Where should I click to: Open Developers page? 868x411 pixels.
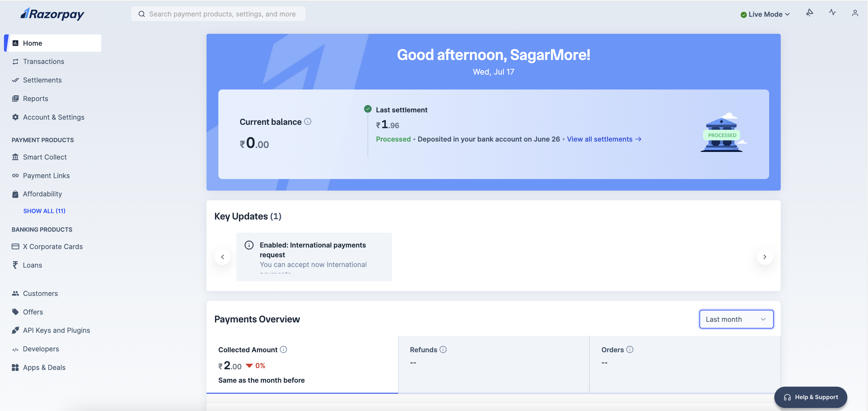point(41,349)
